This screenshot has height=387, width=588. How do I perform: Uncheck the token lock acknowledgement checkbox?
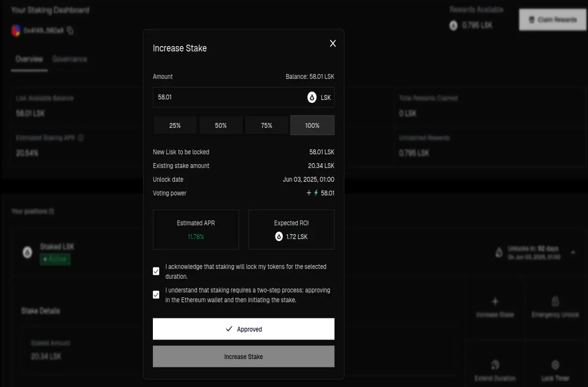point(156,271)
